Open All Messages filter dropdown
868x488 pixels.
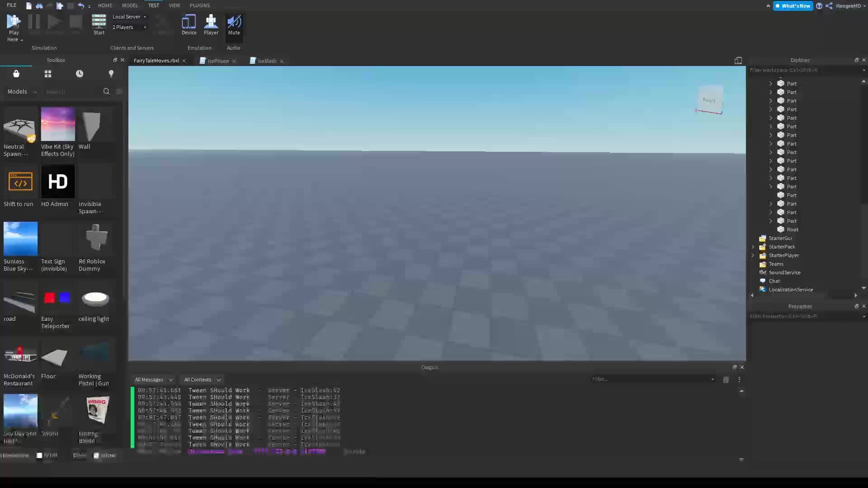pos(154,380)
